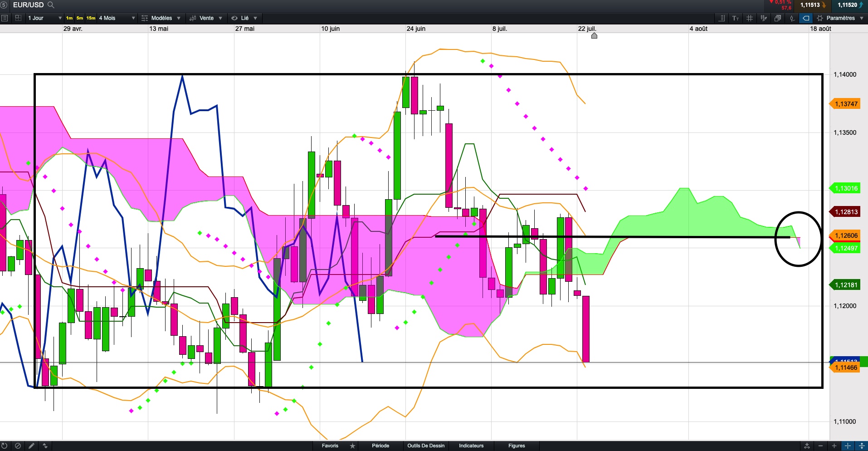Open the Outils De Dessin tab
Image resolution: width=868 pixels, height=451 pixels.
pos(426,446)
